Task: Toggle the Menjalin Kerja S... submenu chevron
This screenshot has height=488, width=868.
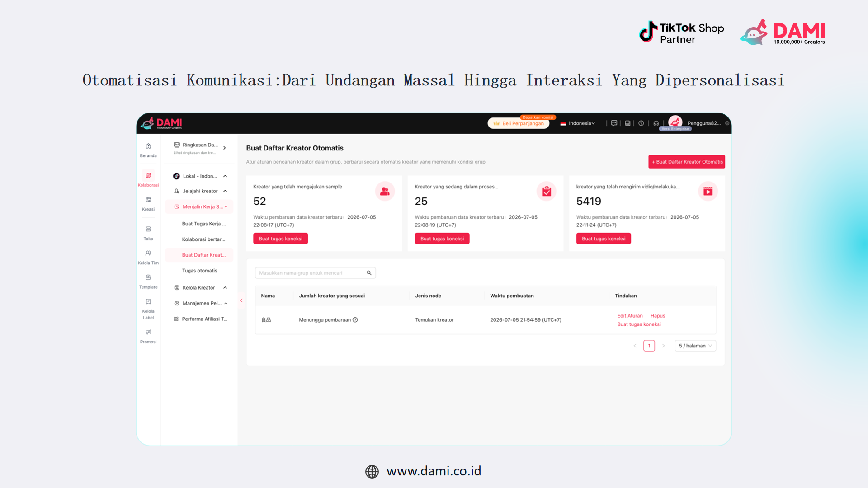Action: pyautogui.click(x=226, y=207)
